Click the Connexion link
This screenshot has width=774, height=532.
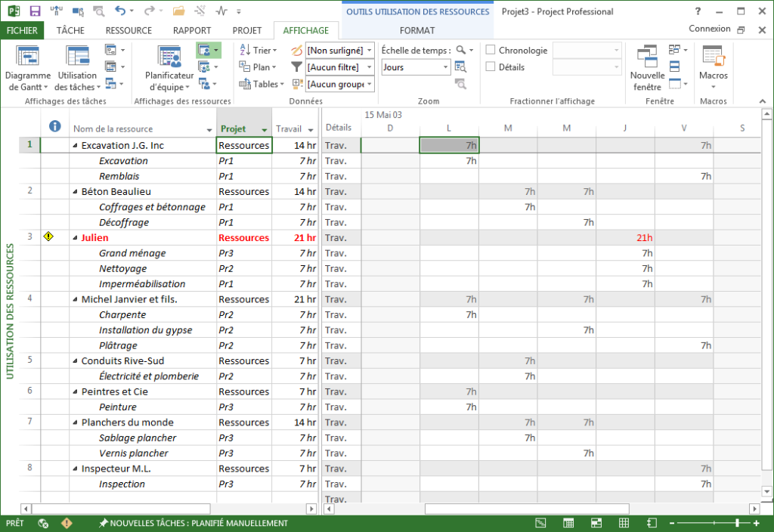709,28
